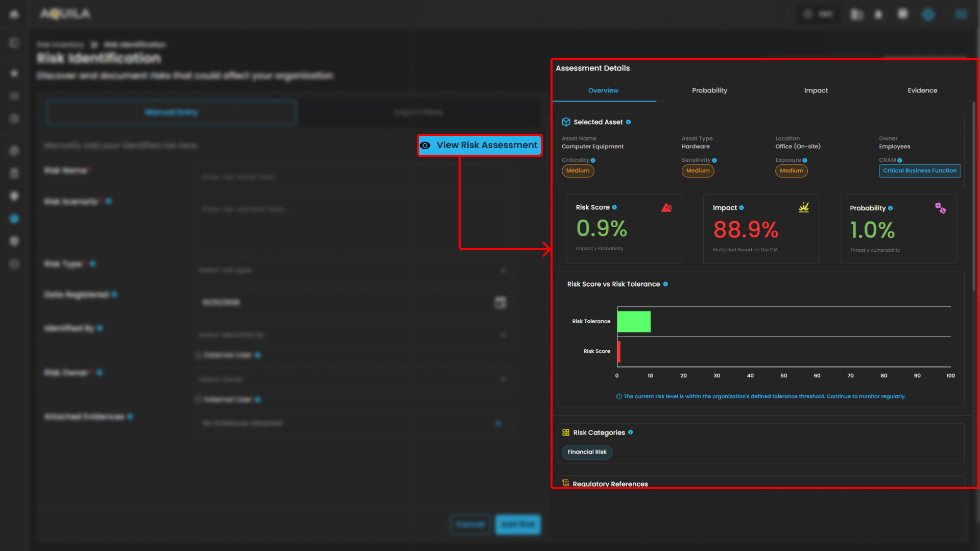The width and height of the screenshot is (980, 551).
Task: Click info icon next to Risk Score vs Risk Tolerance
Action: pos(665,284)
